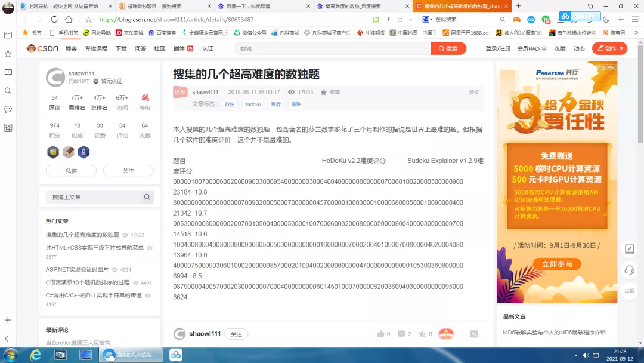Open chat bubble icon in left sidebar
Image resolution: width=644 pixels, height=363 pixels.
tap(8, 109)
